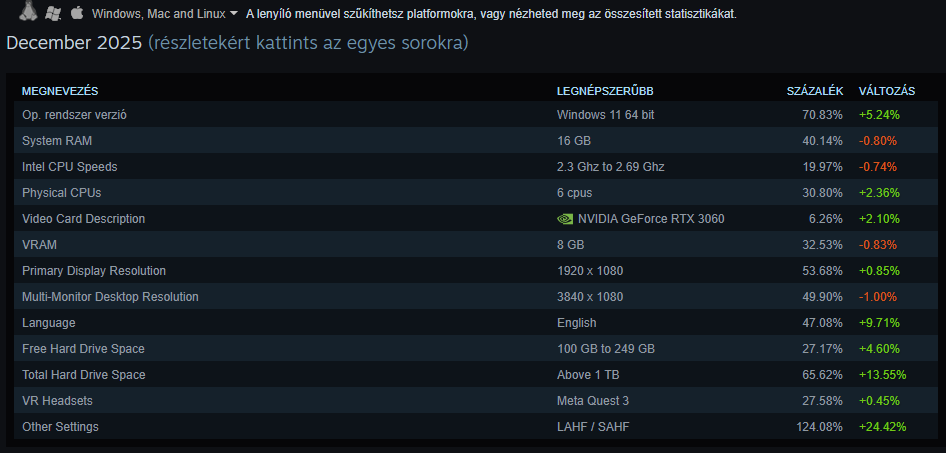Image resolution: width=946 pixels, height=453 pixels.
Task: Click the Meta Quest 3 entry
Action: [x=595, y=401]
